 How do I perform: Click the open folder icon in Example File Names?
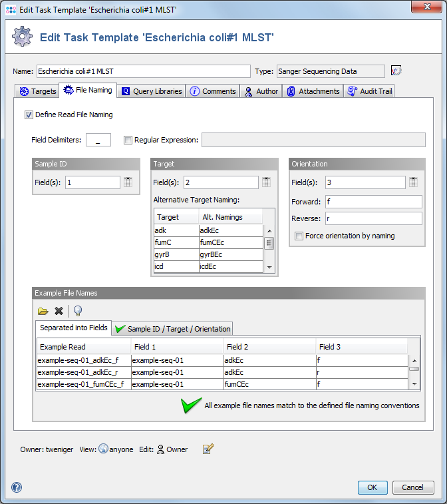point(43,311)
